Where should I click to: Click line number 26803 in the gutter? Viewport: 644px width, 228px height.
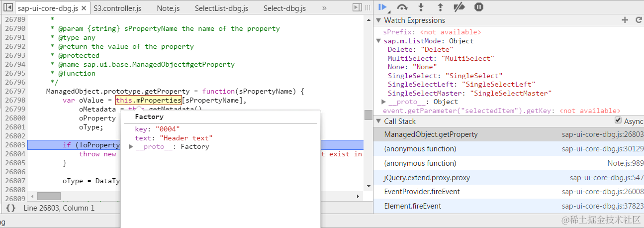pyautogui.click(x=15, y=145)
